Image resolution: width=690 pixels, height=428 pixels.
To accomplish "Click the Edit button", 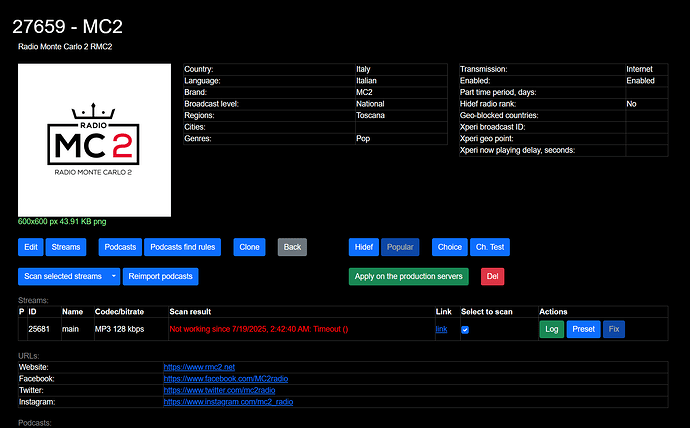I will (30, 247).
